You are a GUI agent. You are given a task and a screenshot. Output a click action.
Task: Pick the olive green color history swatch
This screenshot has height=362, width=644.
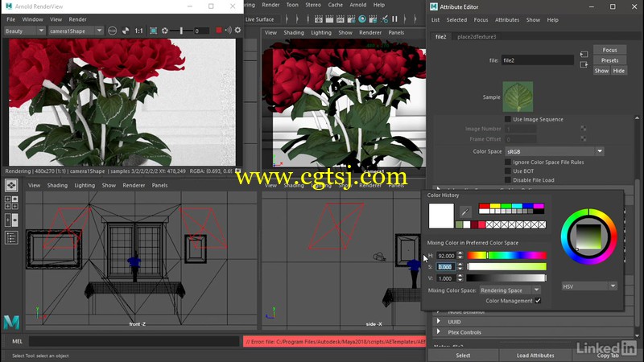(x=459, y=224)
